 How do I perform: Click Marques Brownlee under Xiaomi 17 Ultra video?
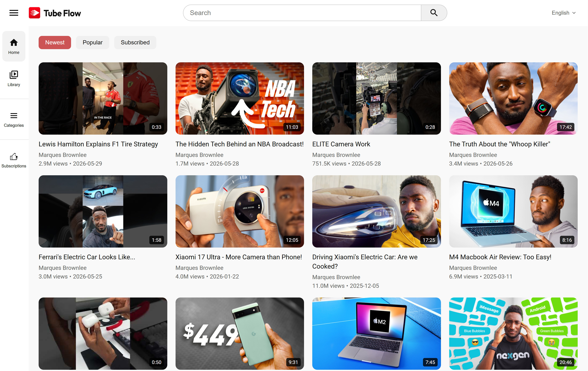(199, 268)
